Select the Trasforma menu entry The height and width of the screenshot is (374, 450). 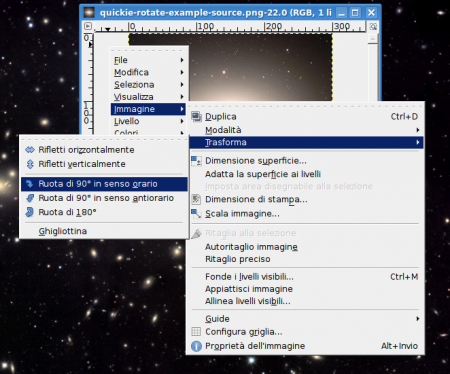[x=305, y=142]
